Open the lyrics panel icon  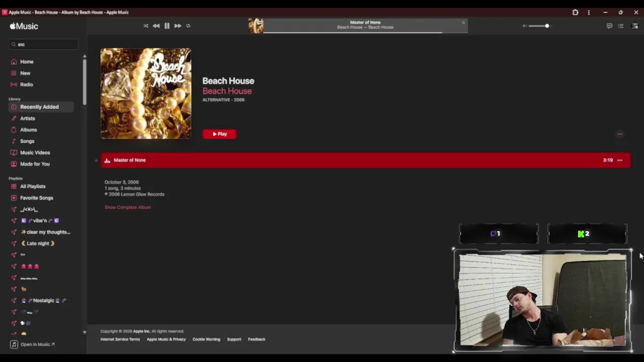(609, 26)
